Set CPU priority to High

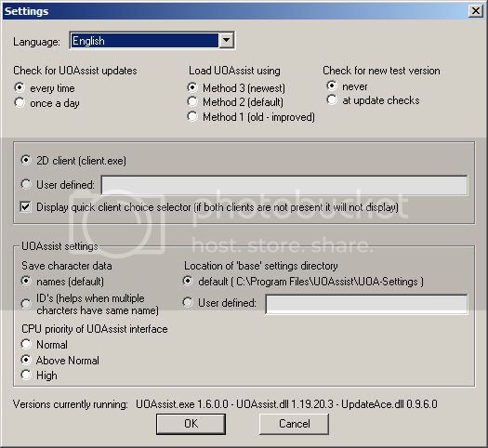(x=26, y=375)
